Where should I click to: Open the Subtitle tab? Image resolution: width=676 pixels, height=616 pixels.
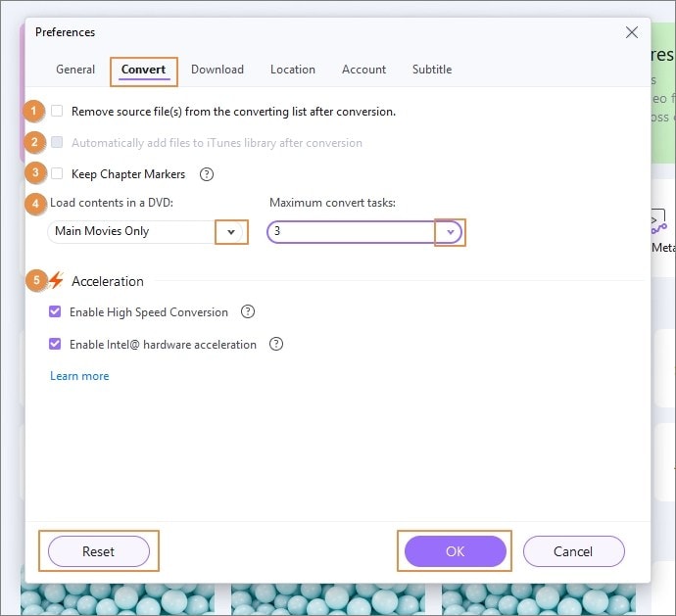(432, 70)
